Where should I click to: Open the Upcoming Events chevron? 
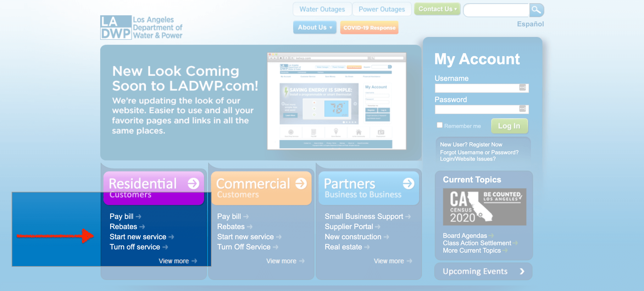click(x=522, y=271)
